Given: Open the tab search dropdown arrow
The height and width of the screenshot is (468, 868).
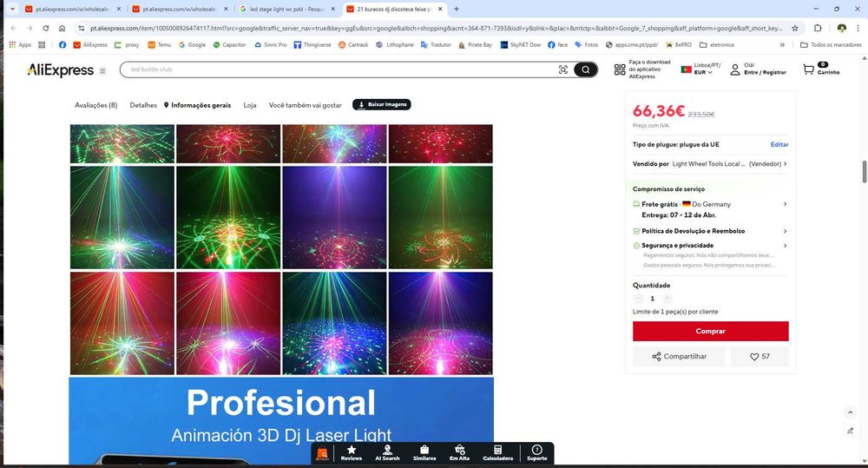Looking at the screenshot, I should (x=12, y=9).
